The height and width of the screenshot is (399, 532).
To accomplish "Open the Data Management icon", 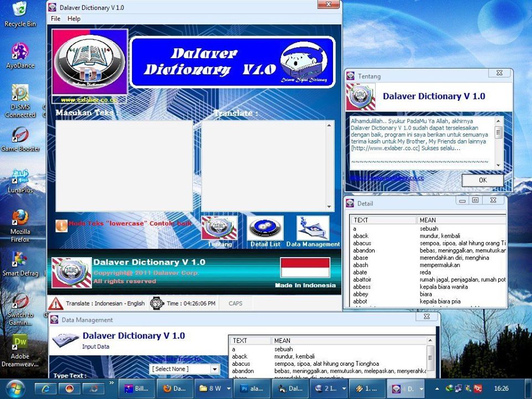I will click(x=313, y=228).
